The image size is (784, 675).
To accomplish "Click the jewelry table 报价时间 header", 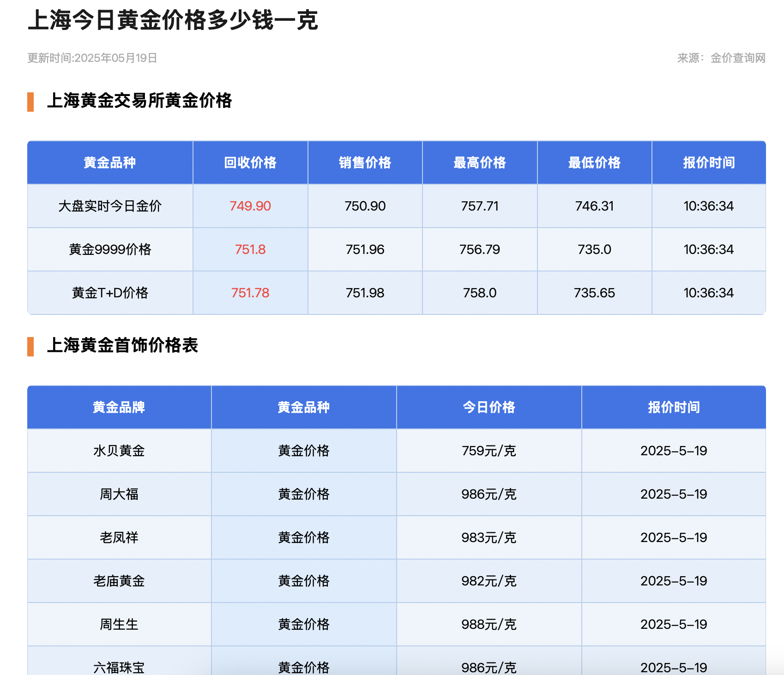I will [x=674, y=407].
